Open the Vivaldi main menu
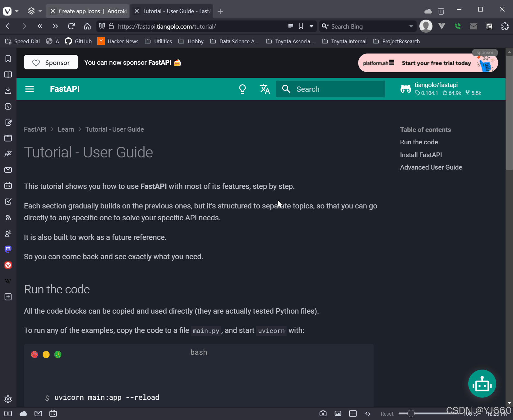Viewport: 513px width, 420px height. [7, 11]
